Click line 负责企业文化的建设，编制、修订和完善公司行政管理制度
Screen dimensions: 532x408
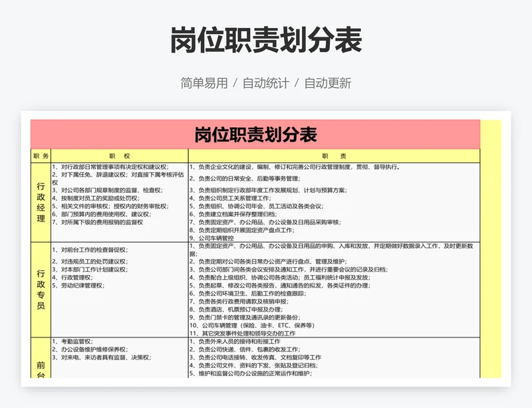click(295, 167)
